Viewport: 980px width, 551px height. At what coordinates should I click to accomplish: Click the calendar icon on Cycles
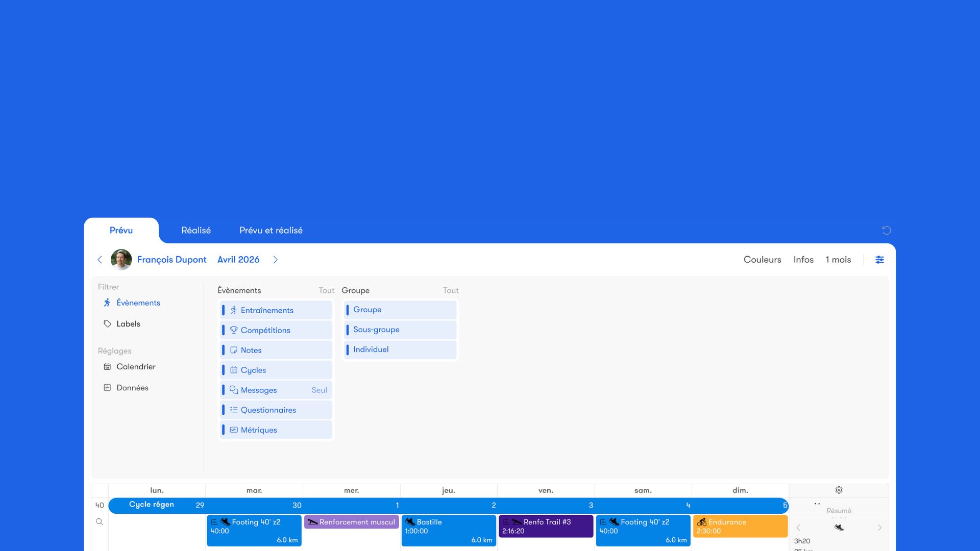point(234,370)
